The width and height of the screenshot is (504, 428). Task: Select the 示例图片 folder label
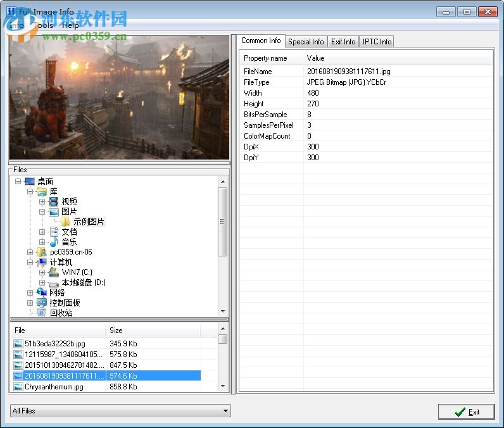coord(89,222)
